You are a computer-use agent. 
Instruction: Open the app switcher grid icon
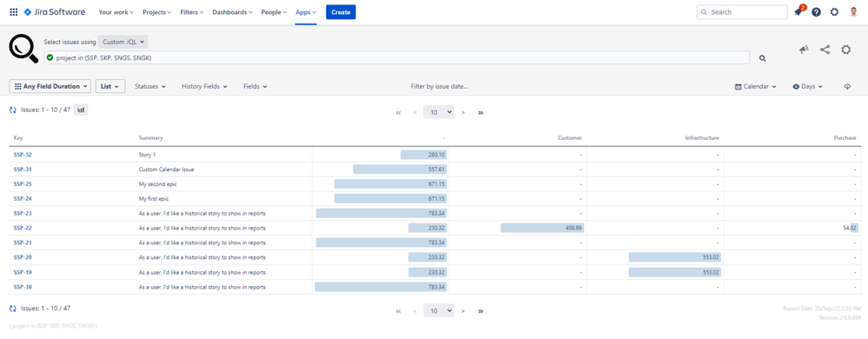(13, 12)
